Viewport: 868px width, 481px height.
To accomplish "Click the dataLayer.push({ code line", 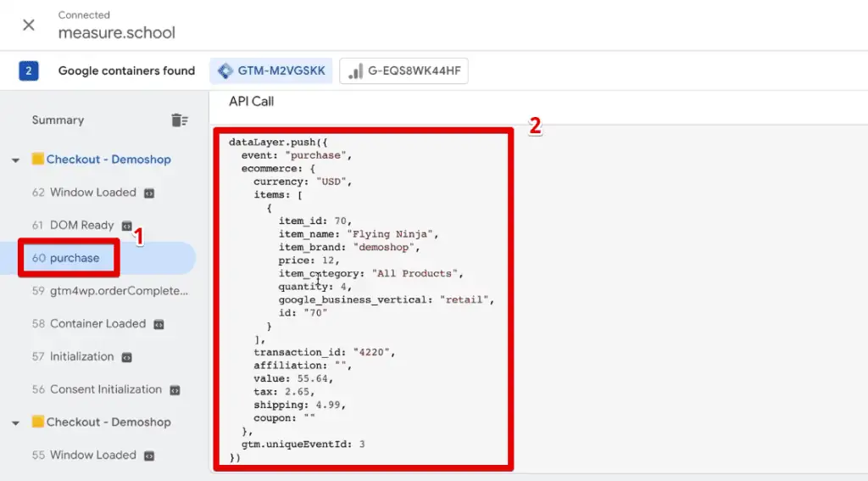I will click(278, 143).
